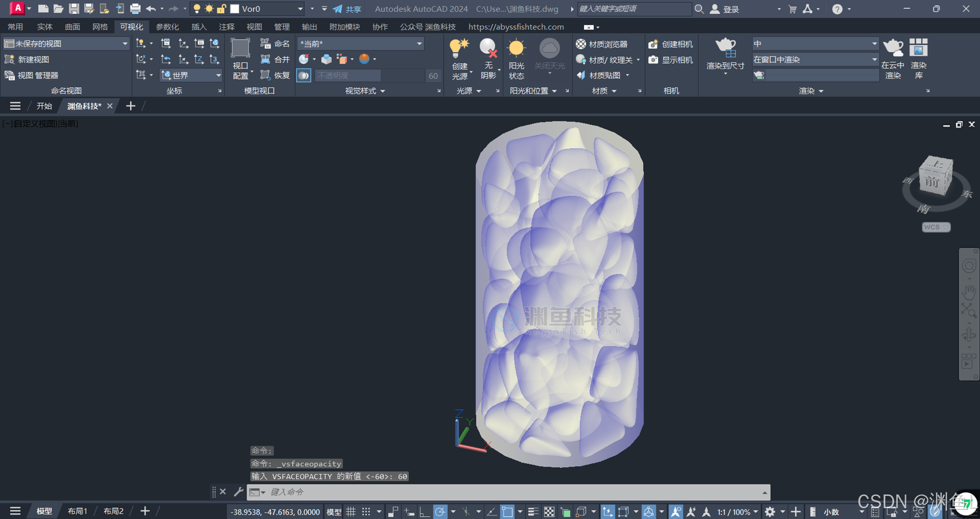Click the Sign In (登录) button
The image size is (980, 519).
tap(725, 9)
